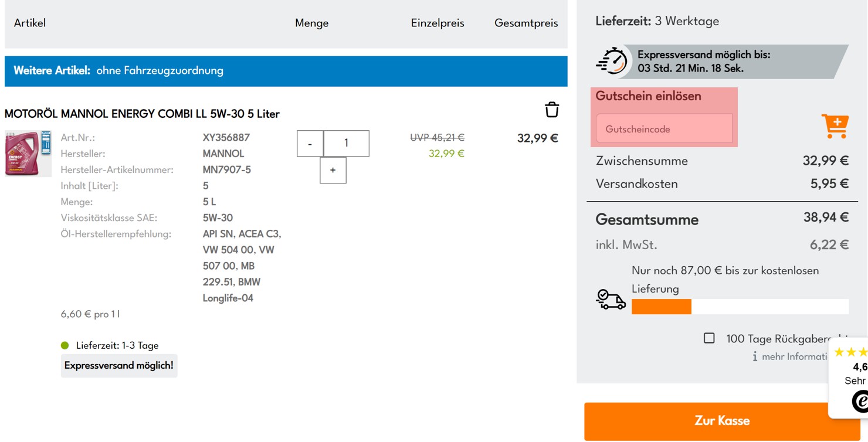Open the MANNOL oil canister thumbnail

pyautogui.click(x=28, y=154)
